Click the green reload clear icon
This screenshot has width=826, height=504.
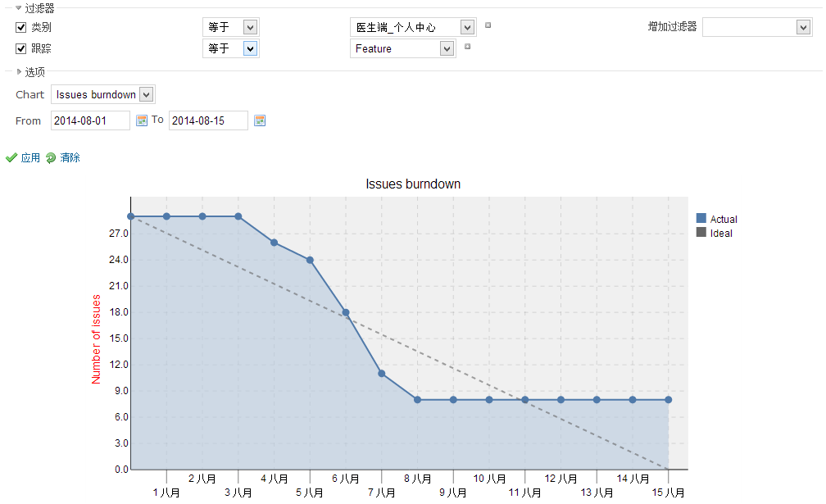[51, 157]
